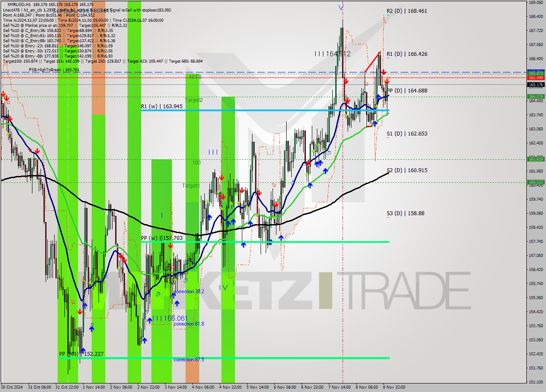Click the correction 61.8 label
Screen dimensions: 546x392
[x=189, y=324]
